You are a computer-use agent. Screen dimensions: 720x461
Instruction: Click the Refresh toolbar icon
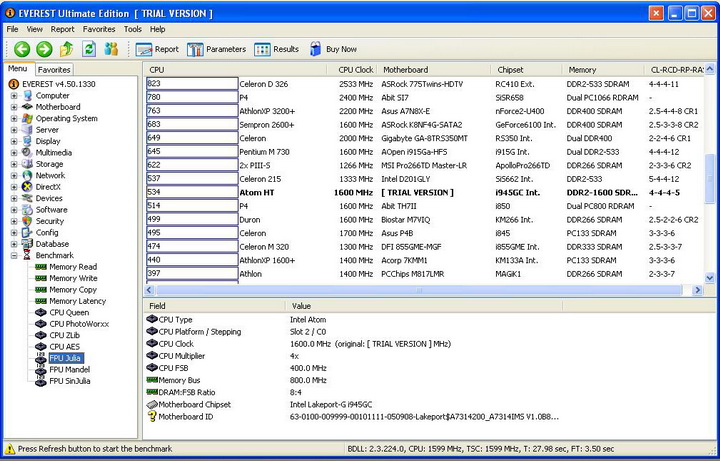(x=89, y=49)
